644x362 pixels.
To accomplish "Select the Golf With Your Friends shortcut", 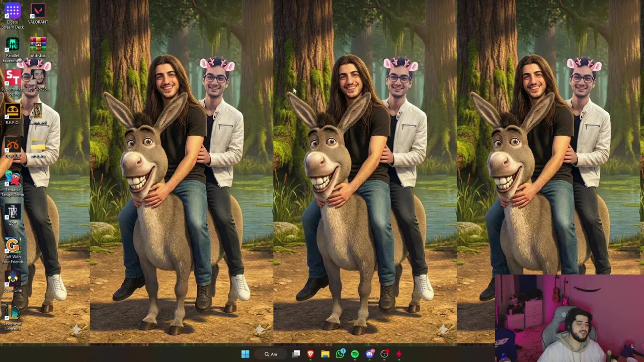I will tap(13, 251).
